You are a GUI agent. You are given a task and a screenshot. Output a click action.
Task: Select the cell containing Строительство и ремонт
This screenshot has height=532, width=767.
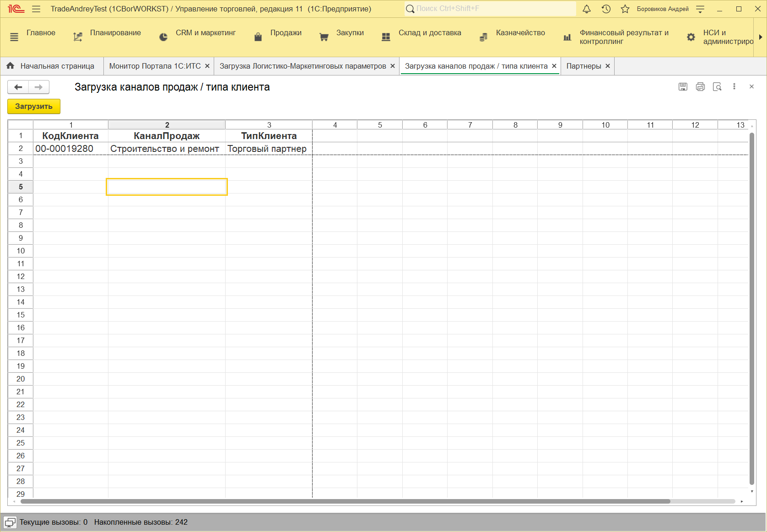(x=165, y=149)
